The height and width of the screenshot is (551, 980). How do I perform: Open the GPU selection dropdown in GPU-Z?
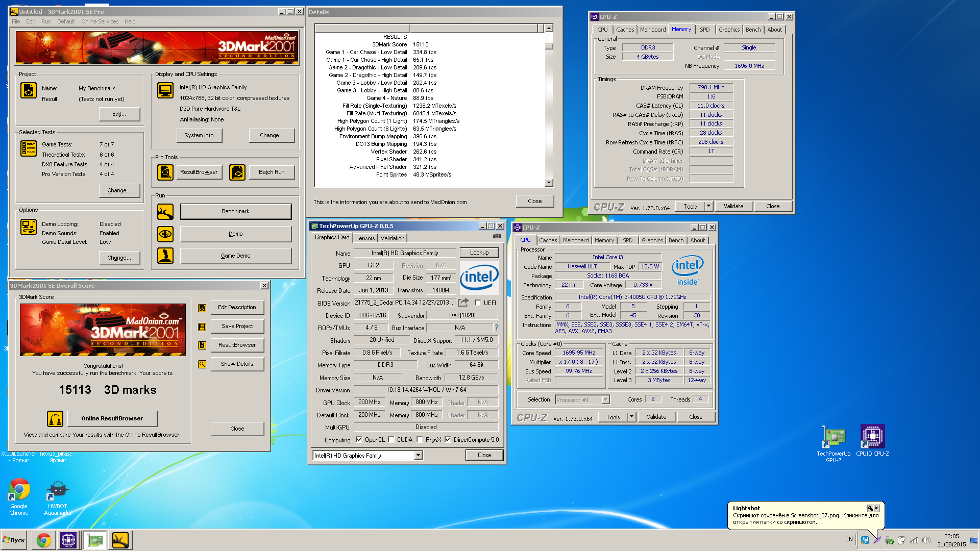pyautogui.click(x=418, y=456)
